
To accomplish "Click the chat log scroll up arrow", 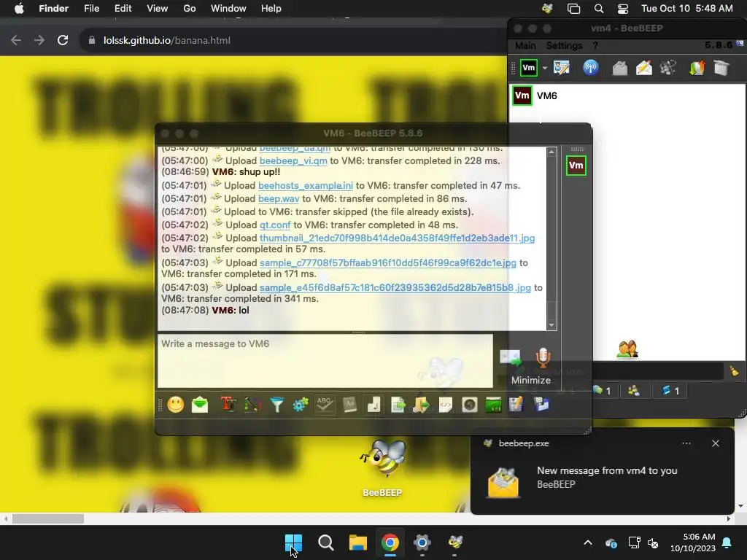I will (x=551, y=152).
